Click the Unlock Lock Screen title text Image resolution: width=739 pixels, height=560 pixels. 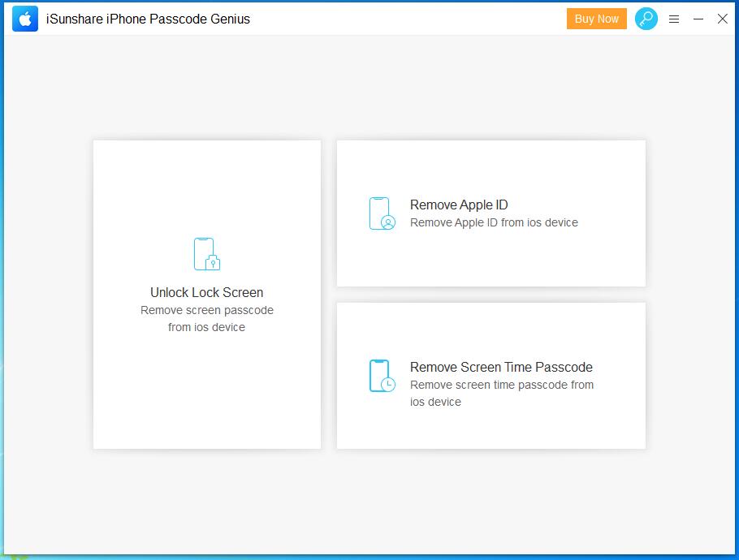tap(206, 292)
